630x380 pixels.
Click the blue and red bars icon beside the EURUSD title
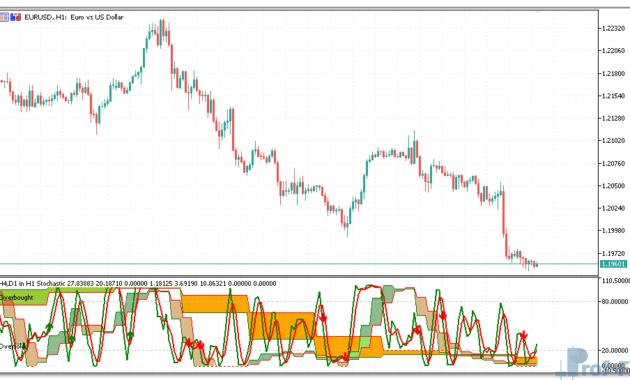tap(16, 17)
